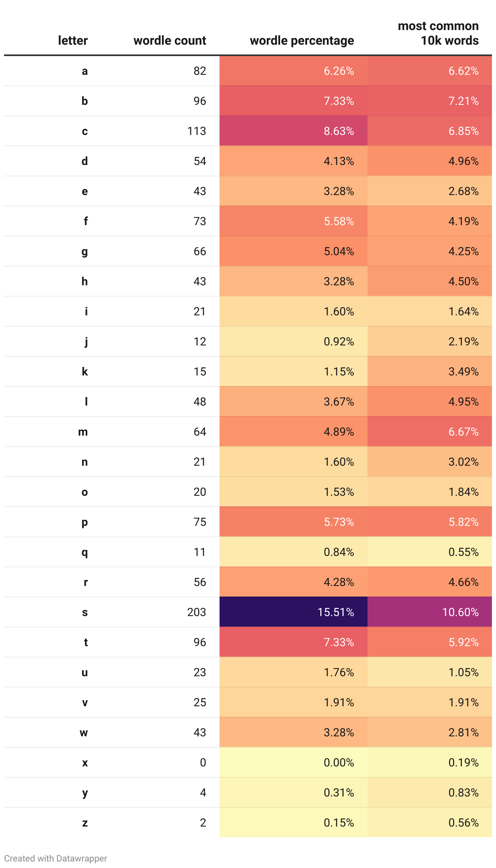Select the 0.19% cell in row x
The height and width of the screenshot is (868, 496).
tap(429, 762)
